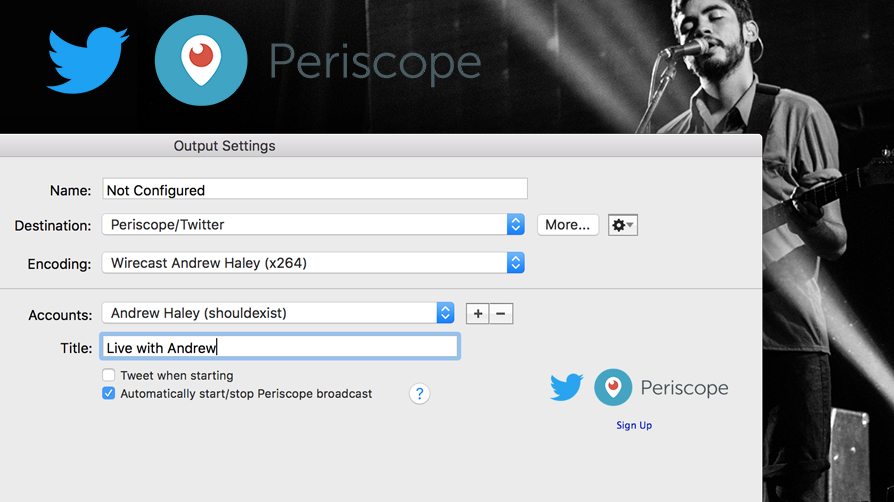Click the Periscope wordmark beside Sign Up
894x502 pixels.
(684, 388)
